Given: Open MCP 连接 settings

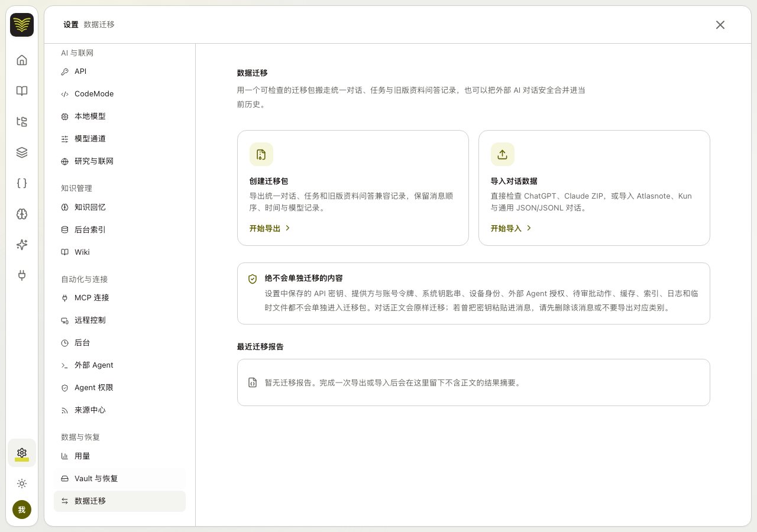Looking at the screenshot, I should coord(119,298).
